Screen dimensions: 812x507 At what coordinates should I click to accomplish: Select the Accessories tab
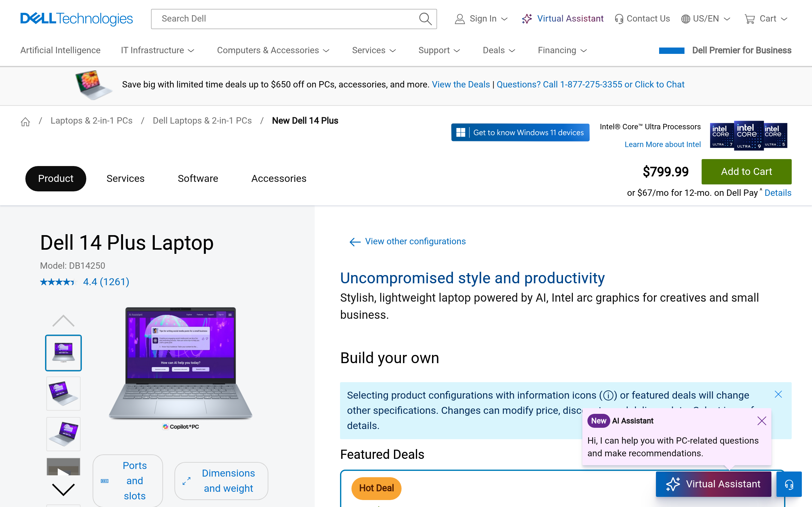[x=279, y=178]
